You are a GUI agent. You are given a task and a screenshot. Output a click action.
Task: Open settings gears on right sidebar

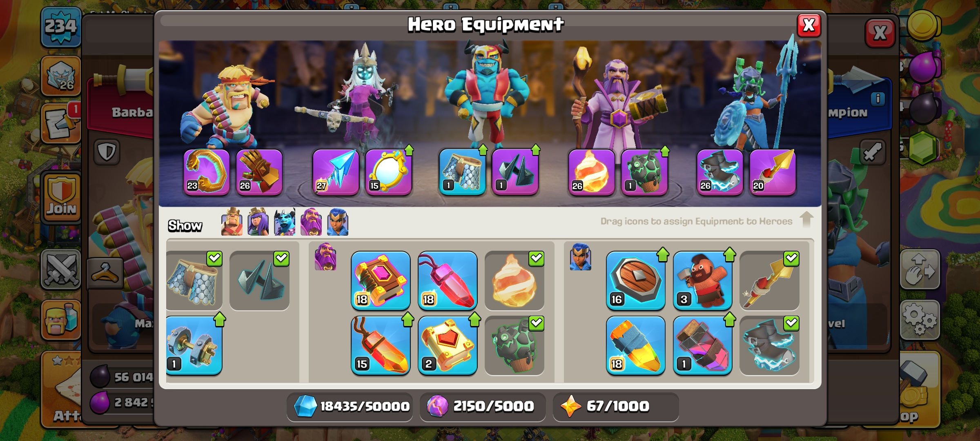pos(920,320)
